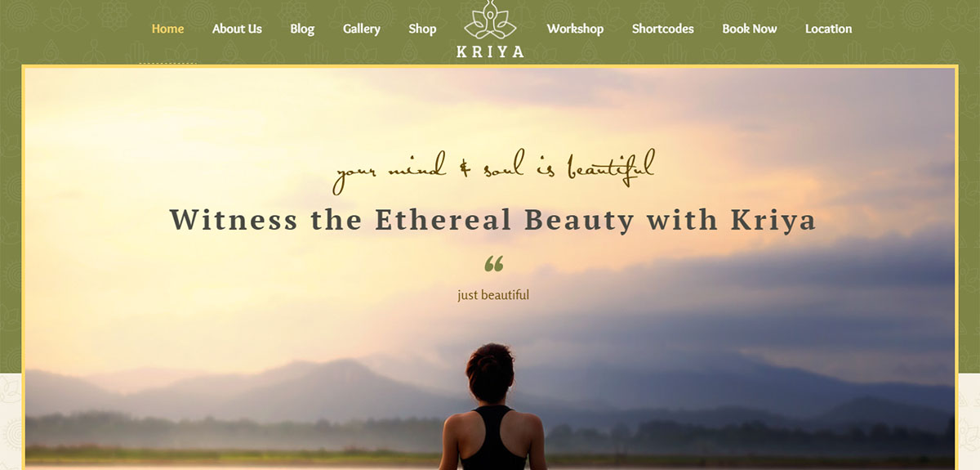Open the Home menu item
Viewport: 980px width, 470px height.
point(167,29)
